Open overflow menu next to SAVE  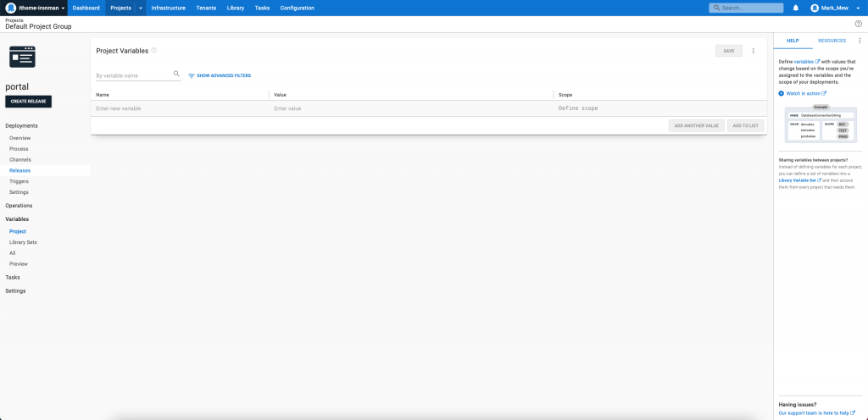click(x=754, y=51)
